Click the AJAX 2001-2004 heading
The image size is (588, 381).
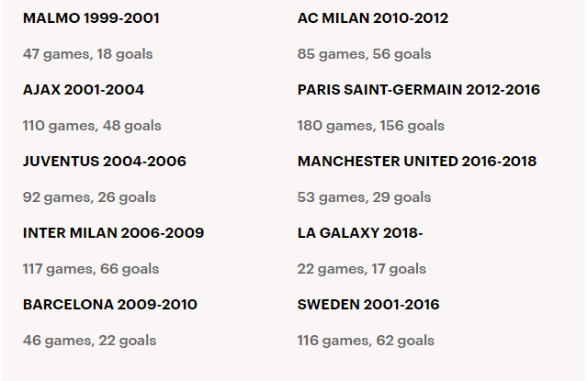click(x=84, y=90)
